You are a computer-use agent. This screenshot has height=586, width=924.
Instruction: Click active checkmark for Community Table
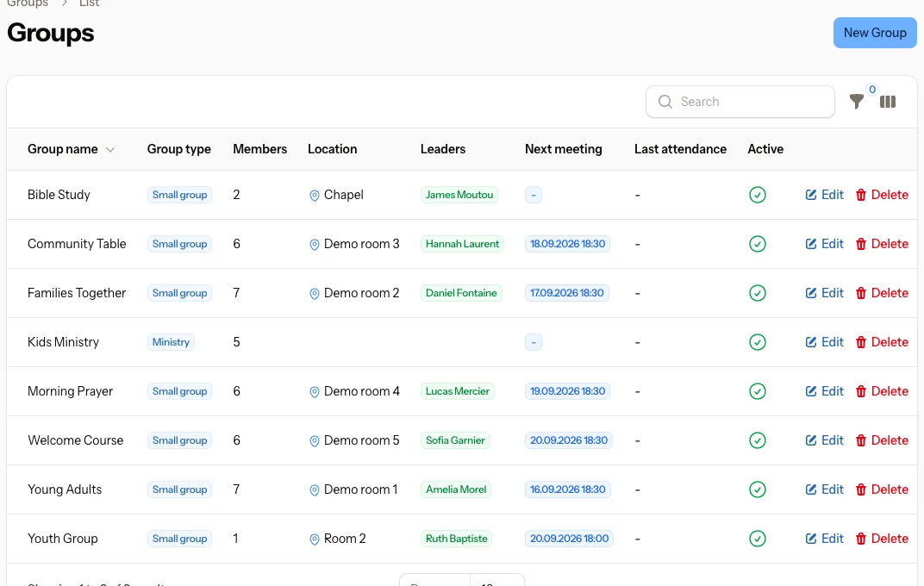pos(758,244)
